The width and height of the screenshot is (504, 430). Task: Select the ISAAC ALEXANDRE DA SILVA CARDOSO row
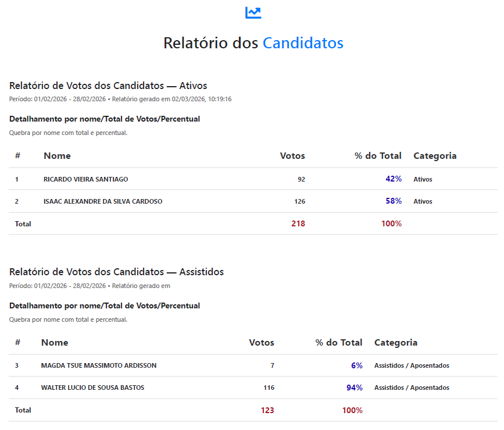103,201
